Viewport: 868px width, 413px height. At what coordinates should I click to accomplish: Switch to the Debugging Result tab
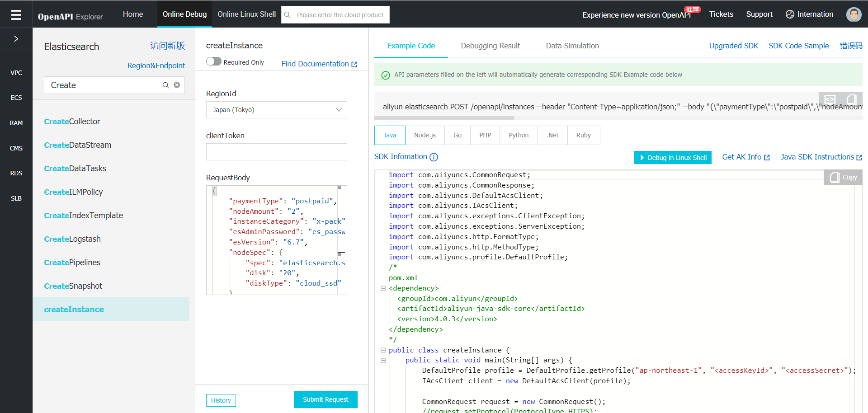point(491,46)
